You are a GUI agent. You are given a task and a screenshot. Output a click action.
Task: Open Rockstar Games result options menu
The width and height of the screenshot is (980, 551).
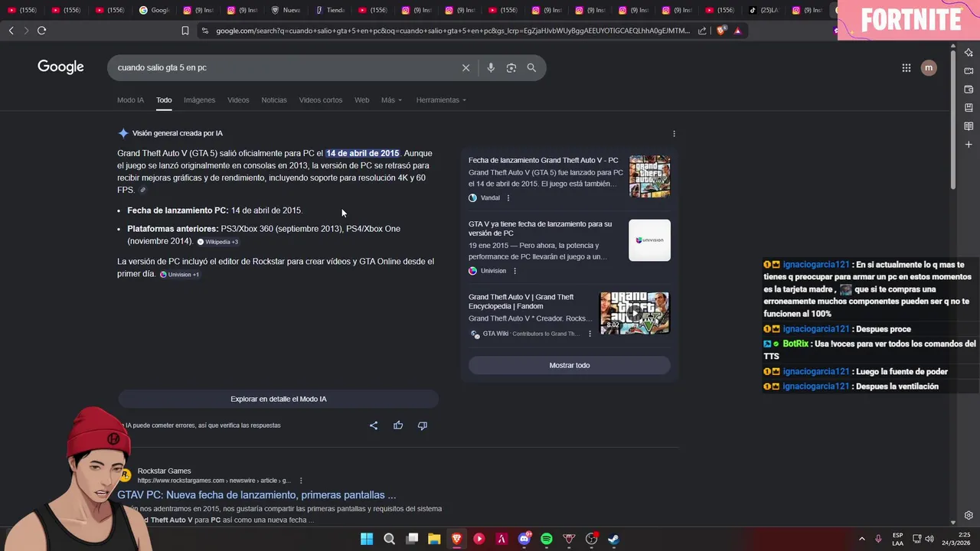tap(301, 481)
